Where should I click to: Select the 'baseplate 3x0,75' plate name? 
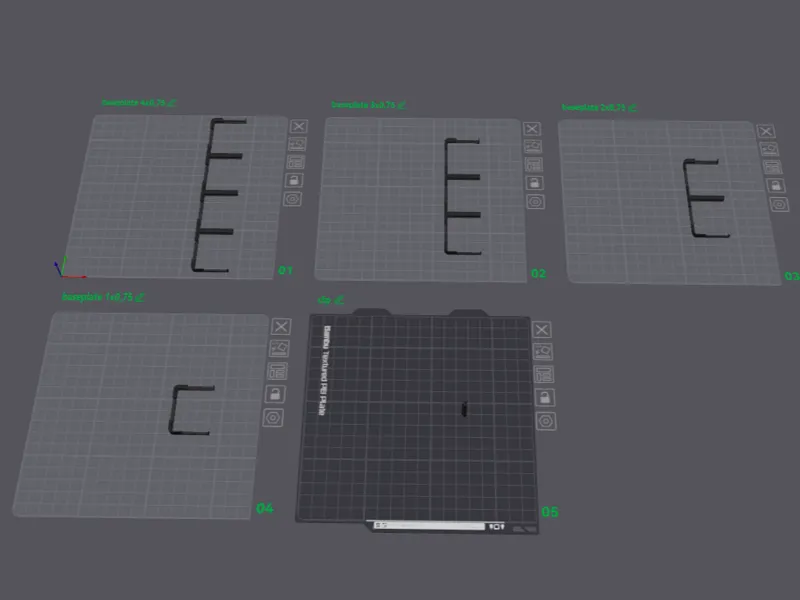click(x=363, y=105)
